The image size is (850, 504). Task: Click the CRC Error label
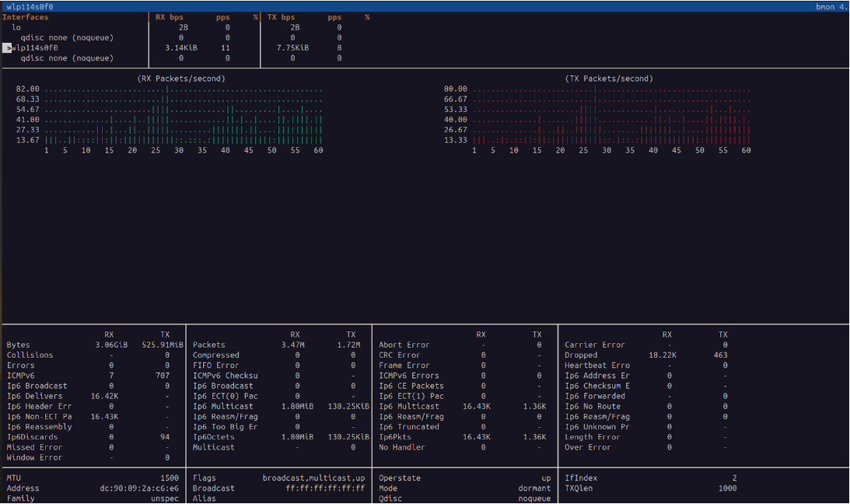point(400,355)
